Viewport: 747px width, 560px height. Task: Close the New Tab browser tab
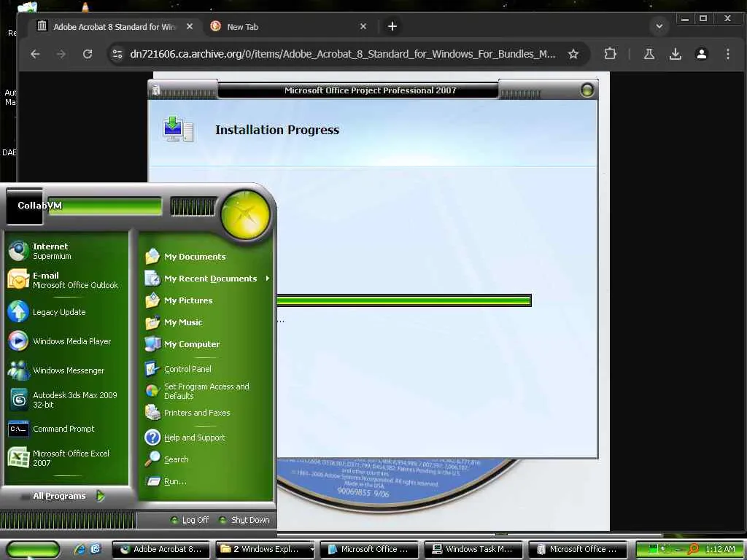click(363, 27)
